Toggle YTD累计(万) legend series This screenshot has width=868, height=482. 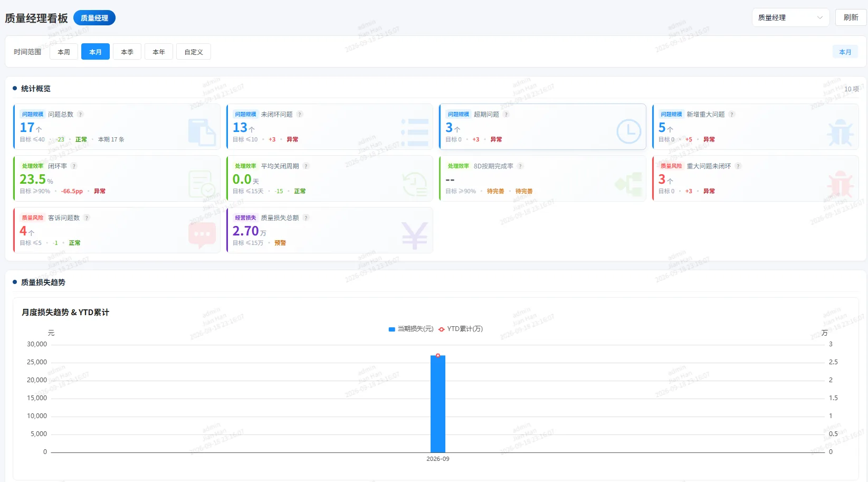pyautogui.click(x=461, y=329)
